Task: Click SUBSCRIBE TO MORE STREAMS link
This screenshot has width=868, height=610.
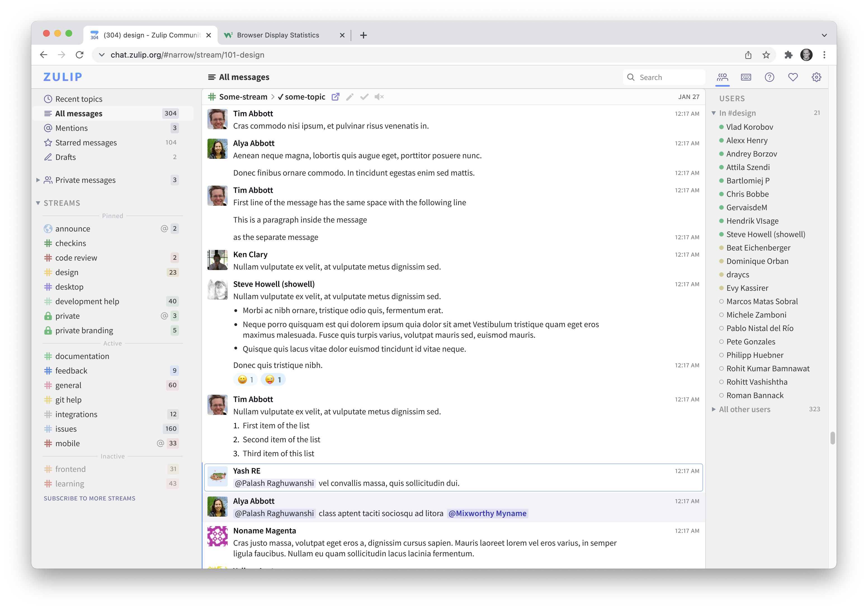Action: [x=89, y=498]
